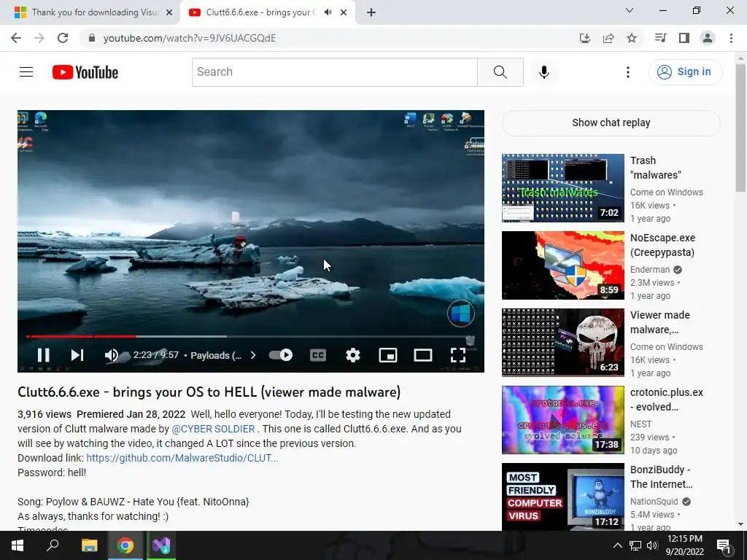Open Chrome three-dot menu
747x560 pixels.
731,38
